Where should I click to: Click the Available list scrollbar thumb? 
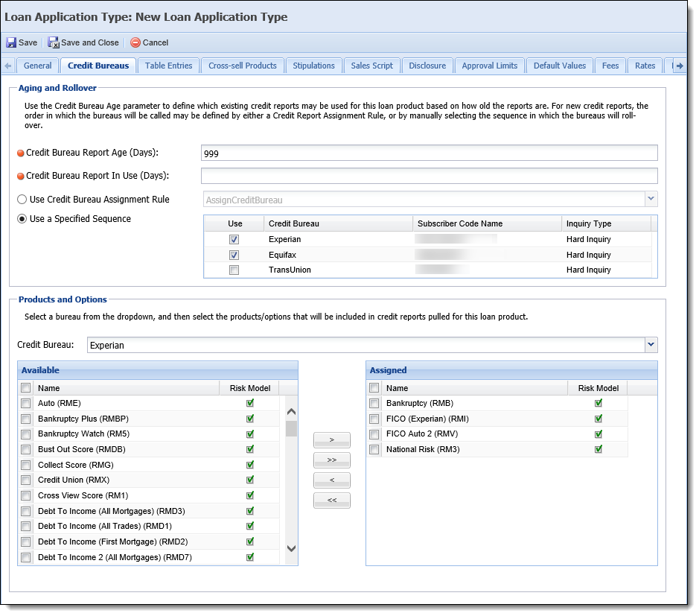pos(291,428)
